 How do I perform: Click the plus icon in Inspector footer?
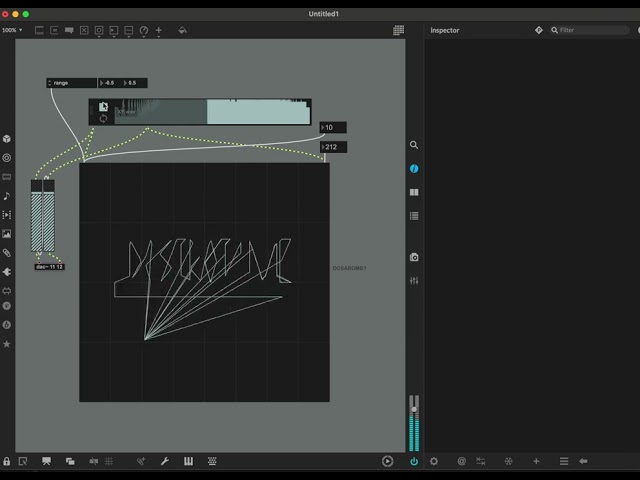tap(536, 461)
